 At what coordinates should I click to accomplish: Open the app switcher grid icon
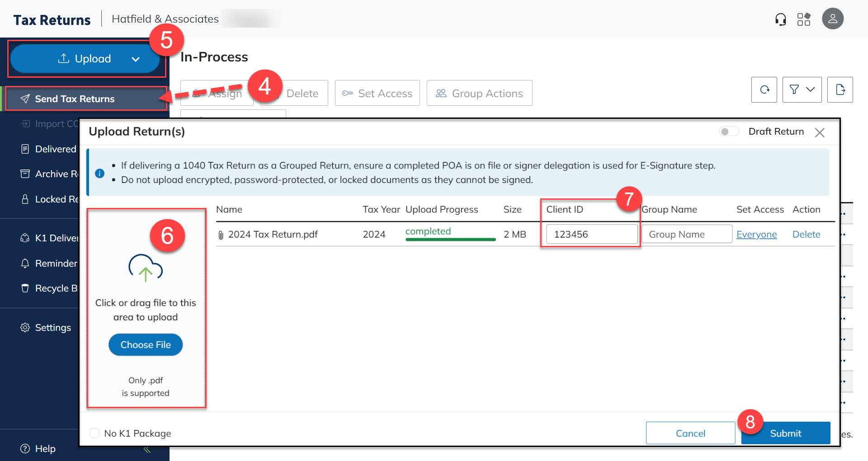tap(804, 19)
